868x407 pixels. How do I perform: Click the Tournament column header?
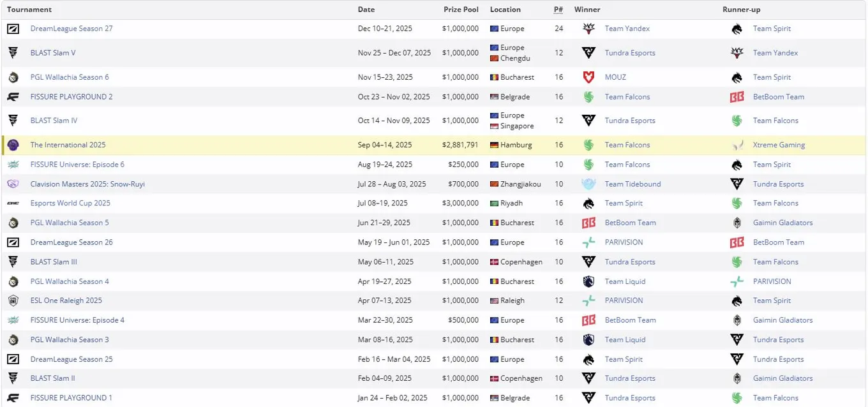tap(29, 10)
